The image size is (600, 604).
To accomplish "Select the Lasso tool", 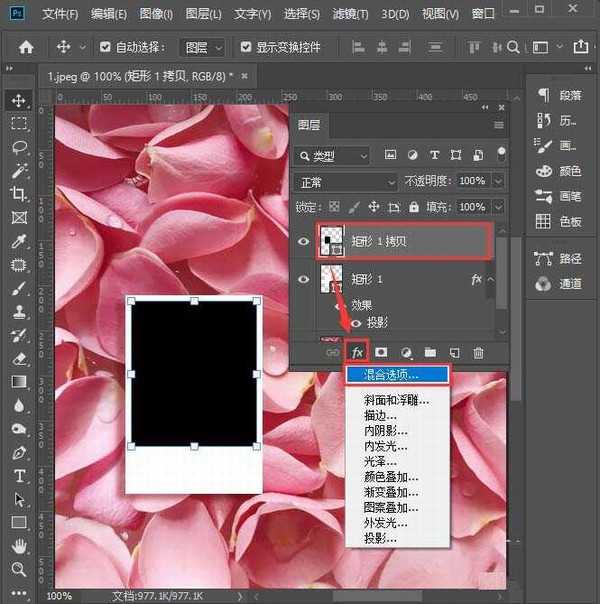I will point(19,147).
